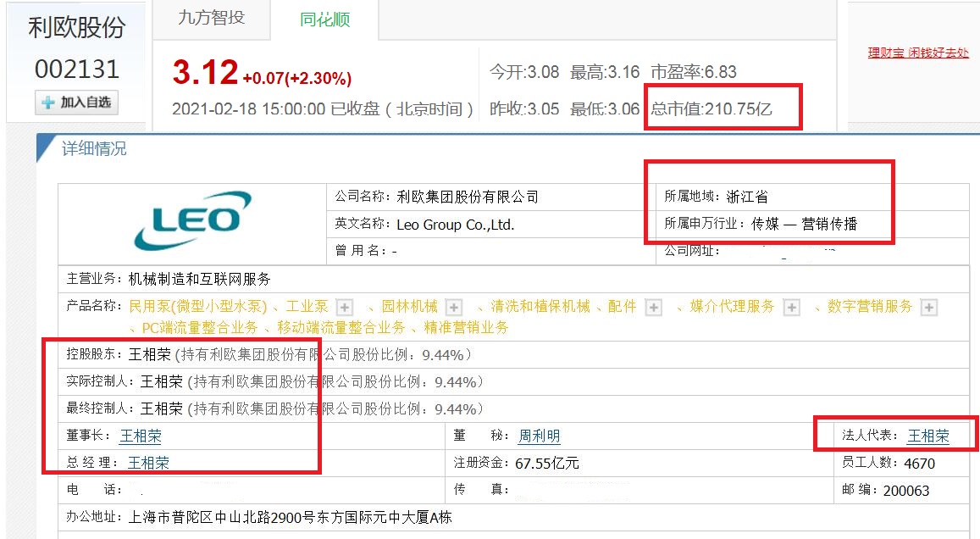This screenshot has height=539, width=980.
Task: Open 王相荣 link in 董事长 row
Action: (x=141, y=436)
